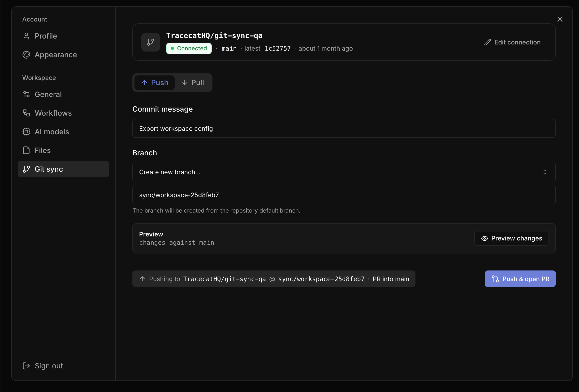This screenshot has height=392, width=579.
Task: Close the settings dialog with the X
Action: click(x=560, y=19)
